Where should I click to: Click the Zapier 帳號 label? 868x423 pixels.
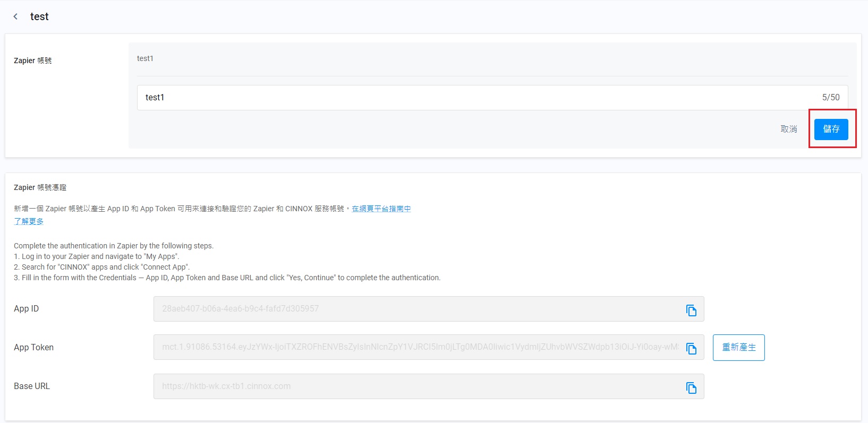[x=33, y=61]
